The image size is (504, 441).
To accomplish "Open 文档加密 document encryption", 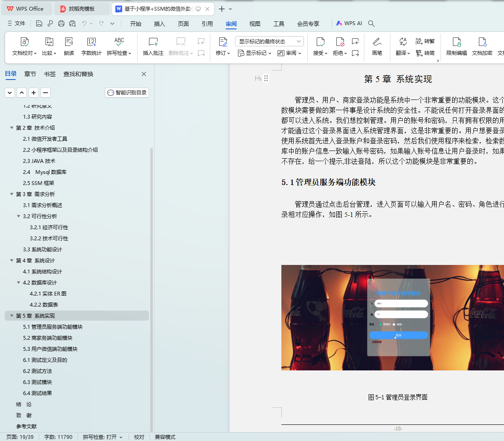I will [x=482, y=47].
